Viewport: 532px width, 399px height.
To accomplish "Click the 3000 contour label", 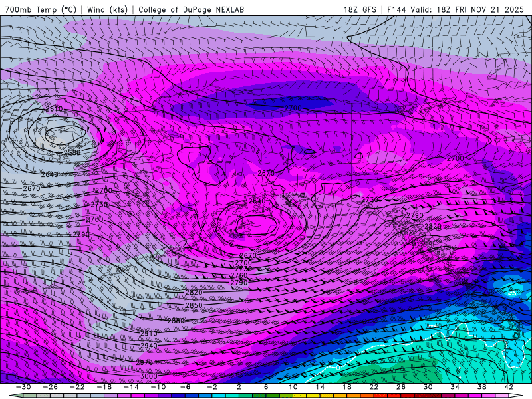I will point(149,376).
